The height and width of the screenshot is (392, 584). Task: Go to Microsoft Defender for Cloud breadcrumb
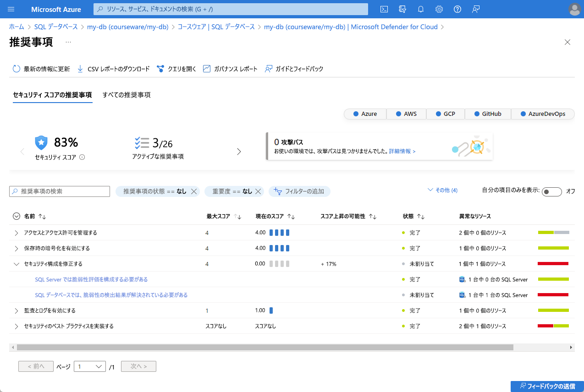tap(351, 27)
